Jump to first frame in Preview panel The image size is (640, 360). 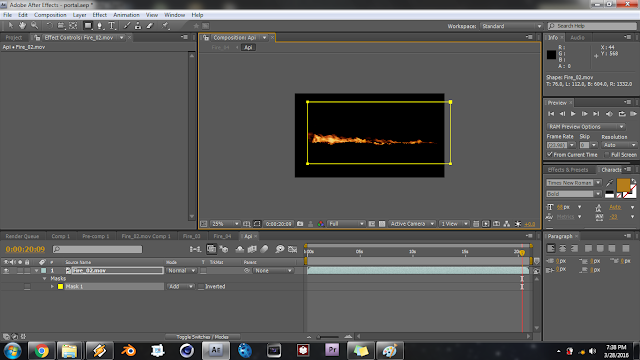click(x=551, y=114)
